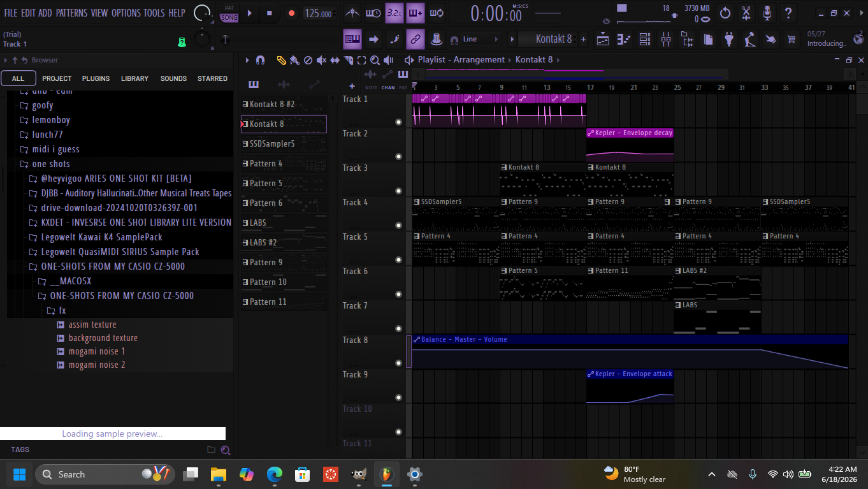The height and width of the screenshot is (489, 868).
Task: Choose the Select tool in playlist toolbar
Action: [361, 60]
